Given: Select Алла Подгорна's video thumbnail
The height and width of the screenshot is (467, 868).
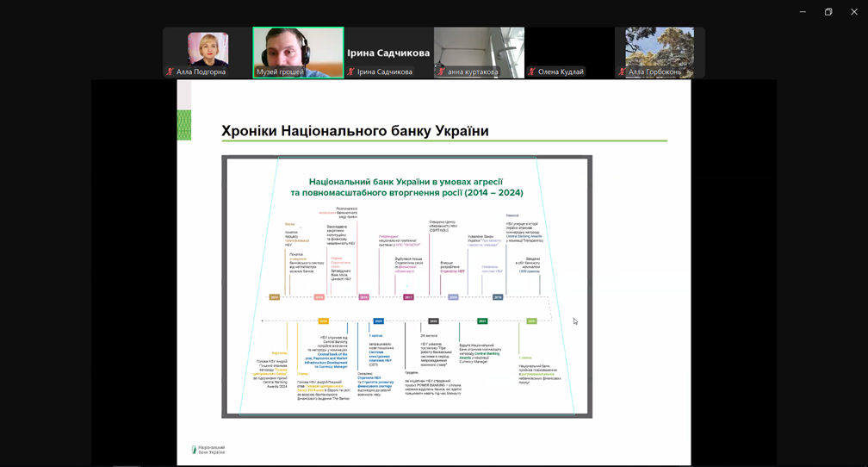Looking at the screenshot, I should [x=208, y=49].
